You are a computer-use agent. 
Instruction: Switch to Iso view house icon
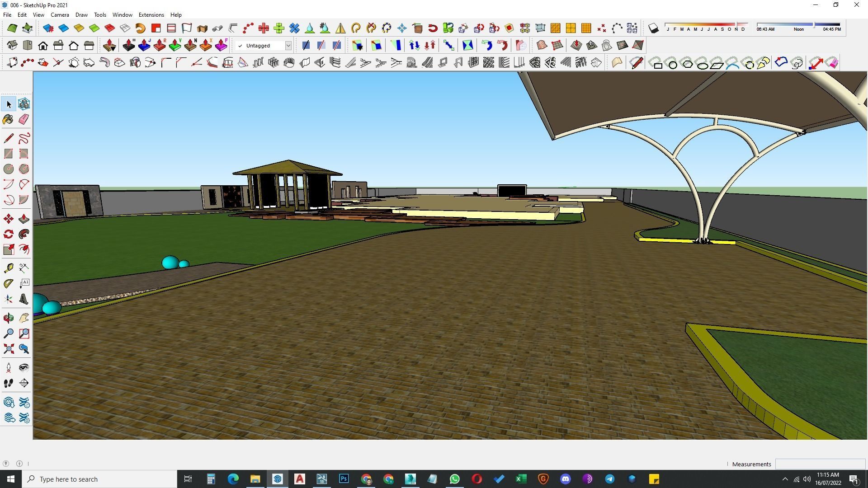click(x=12, y=45)
